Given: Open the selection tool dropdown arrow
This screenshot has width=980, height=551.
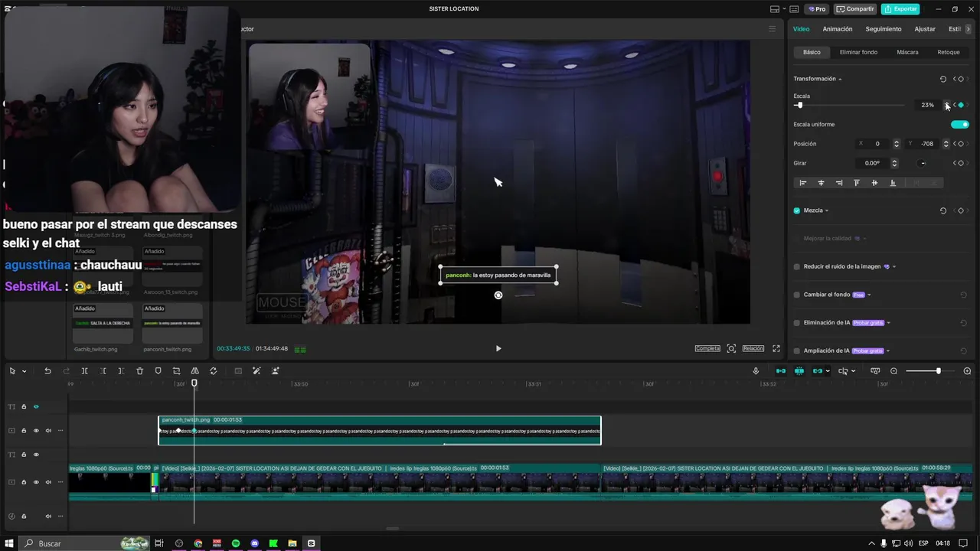Looking at the screenshot, I should click(x=24, y=371).
